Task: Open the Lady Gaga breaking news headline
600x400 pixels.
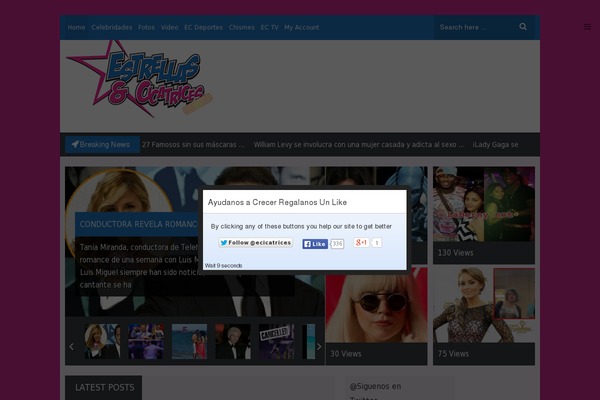Action: click(496, 145)
